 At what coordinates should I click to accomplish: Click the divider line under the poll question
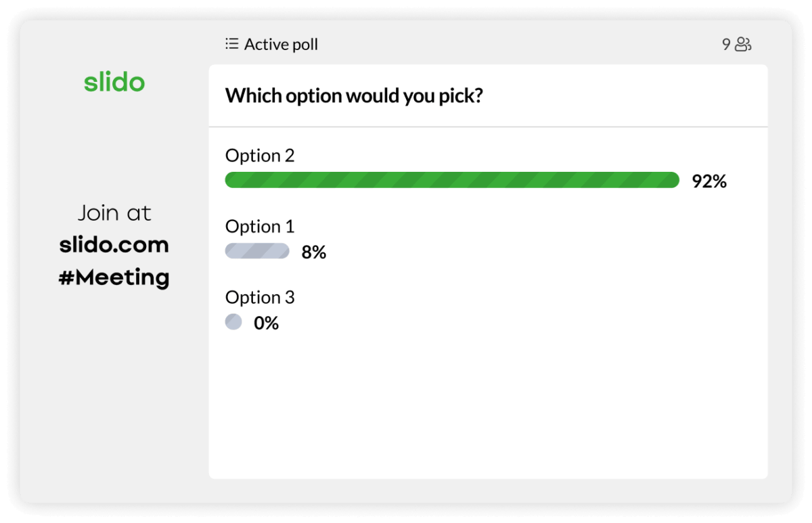[x=487, y=127]
